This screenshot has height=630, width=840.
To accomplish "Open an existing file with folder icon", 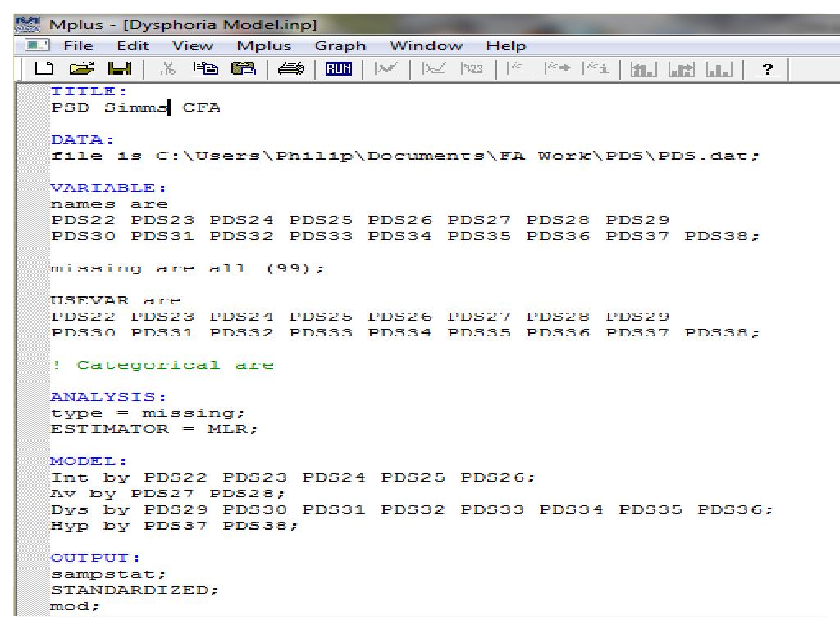I will point(82,69).
